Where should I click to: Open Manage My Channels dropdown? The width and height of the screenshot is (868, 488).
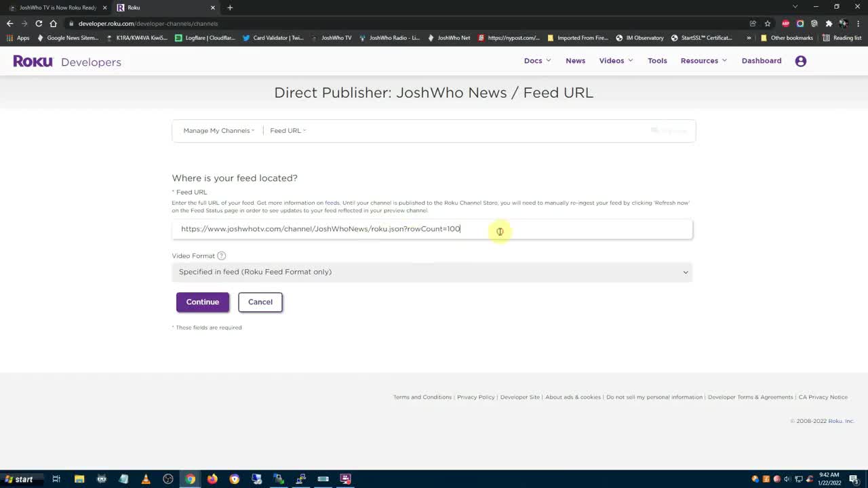(x=218, y=131)
